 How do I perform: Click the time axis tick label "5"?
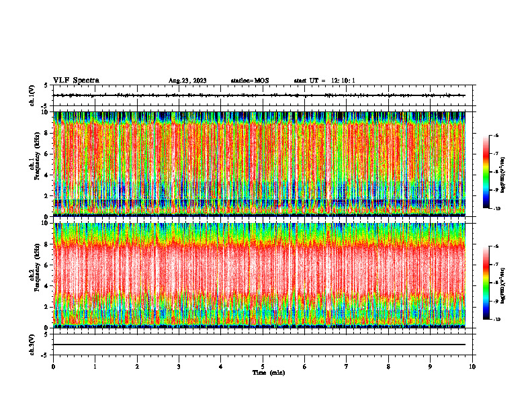pyautogui.click(x=263, y=367)
